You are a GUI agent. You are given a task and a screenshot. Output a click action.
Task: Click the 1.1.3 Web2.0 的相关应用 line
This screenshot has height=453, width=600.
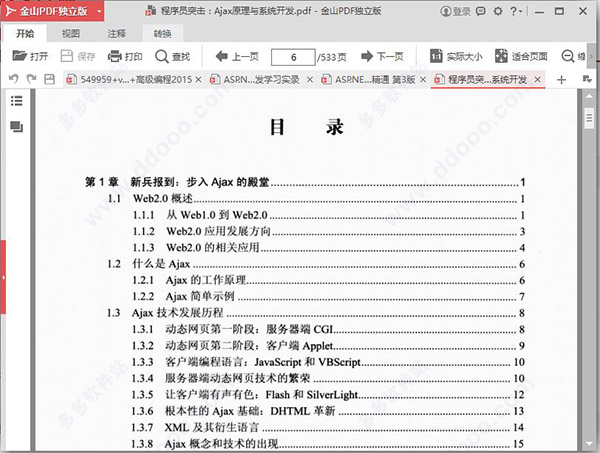pos(329,248)
